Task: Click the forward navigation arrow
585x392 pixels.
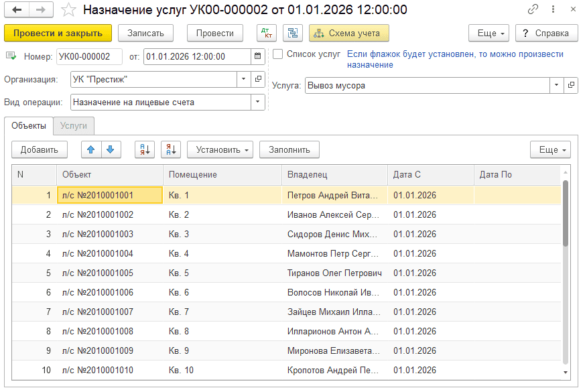Action: (41, 9)
